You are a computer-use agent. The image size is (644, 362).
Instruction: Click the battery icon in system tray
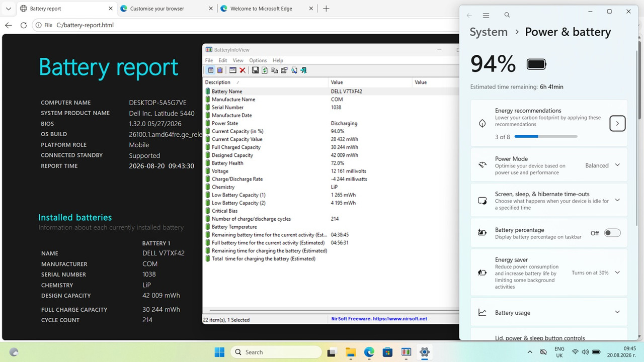coord(595,352)
